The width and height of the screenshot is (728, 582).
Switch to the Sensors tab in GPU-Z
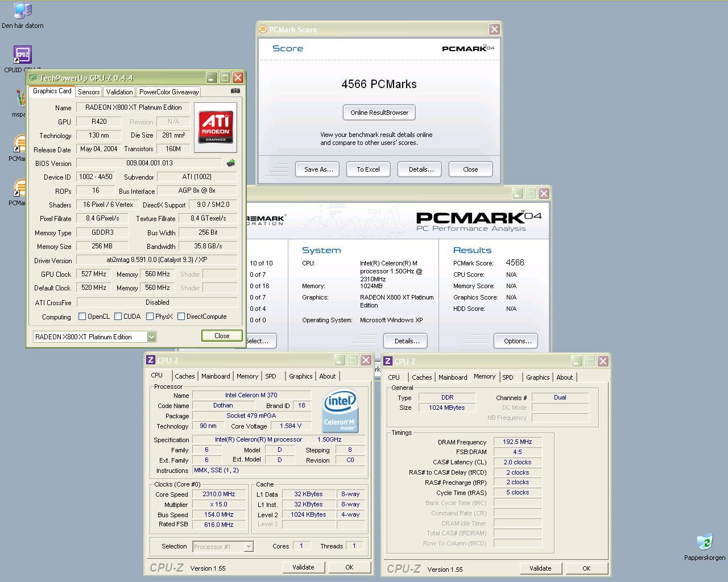tap(89, 92)
